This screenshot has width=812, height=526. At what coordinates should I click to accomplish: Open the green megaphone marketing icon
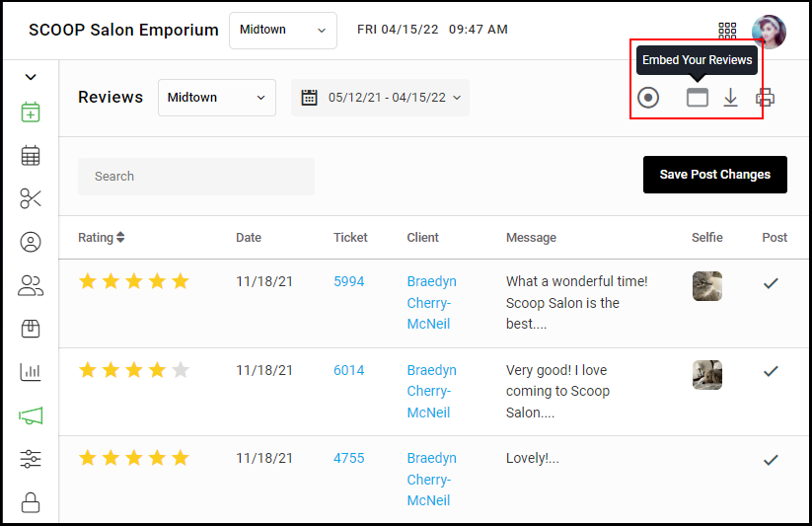[31, 415]
